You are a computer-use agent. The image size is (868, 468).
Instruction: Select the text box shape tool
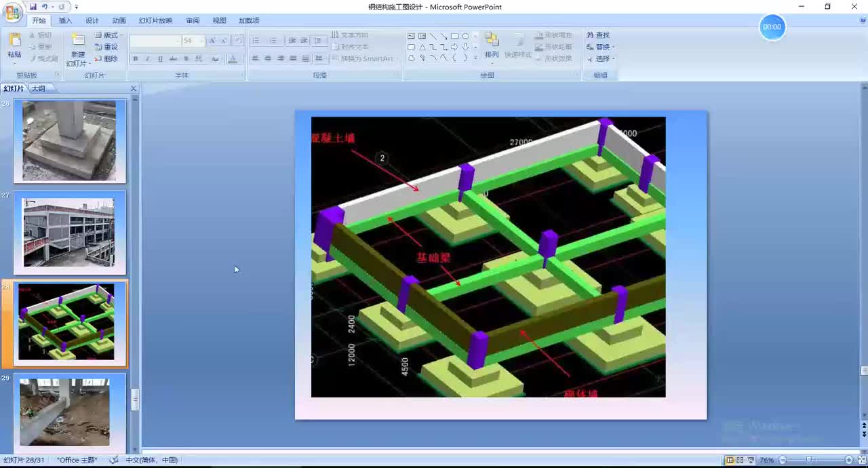pyautogui.click(x=411, y=36)
